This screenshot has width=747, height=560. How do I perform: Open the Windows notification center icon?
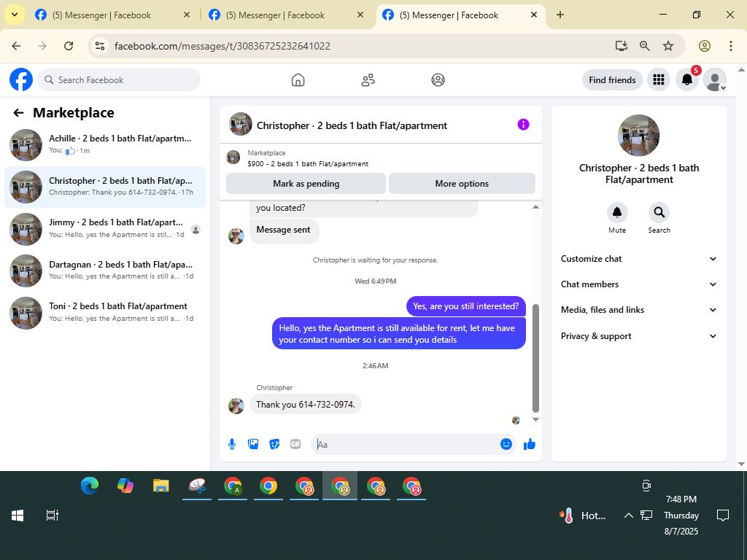coord(723,516)
